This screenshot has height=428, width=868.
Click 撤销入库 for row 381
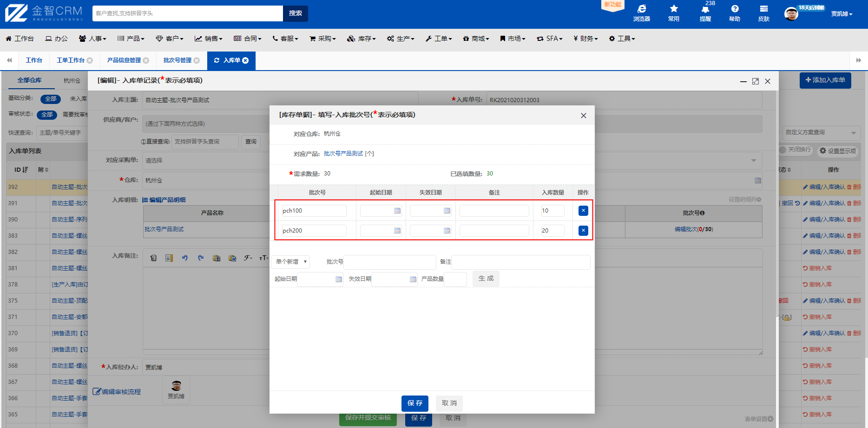(817, 268)
